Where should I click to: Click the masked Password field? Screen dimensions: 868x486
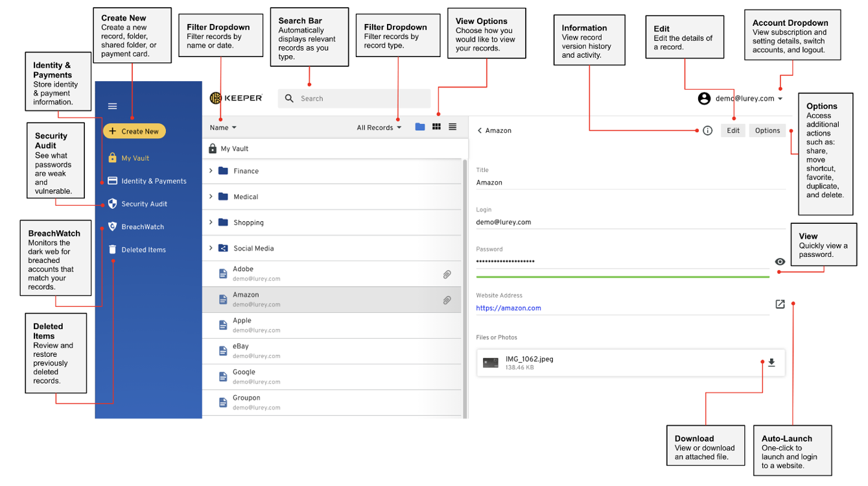pos(622,261)
